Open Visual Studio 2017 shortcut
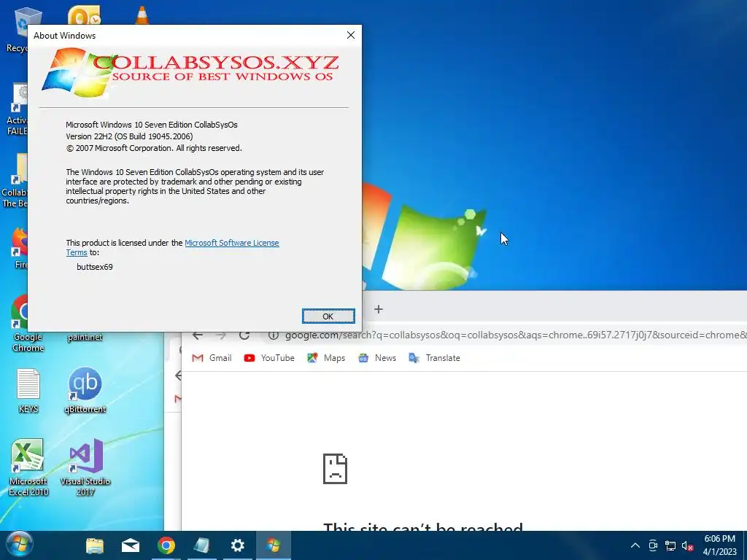 coord(85,467)
